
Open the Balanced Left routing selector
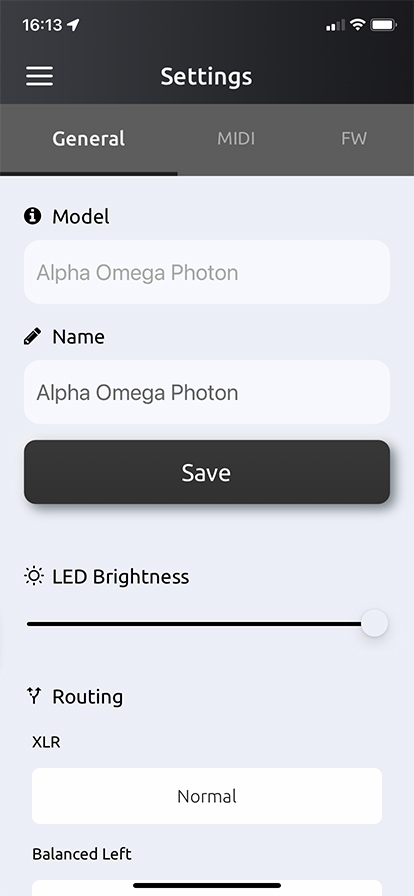pyautogui.click(x=207, y=887)
